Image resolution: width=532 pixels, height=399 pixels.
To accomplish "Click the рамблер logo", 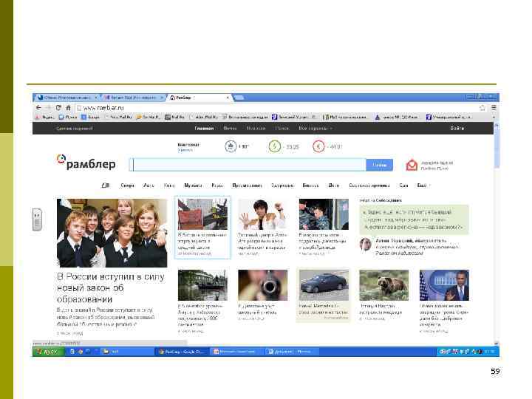I will (86, 163).
